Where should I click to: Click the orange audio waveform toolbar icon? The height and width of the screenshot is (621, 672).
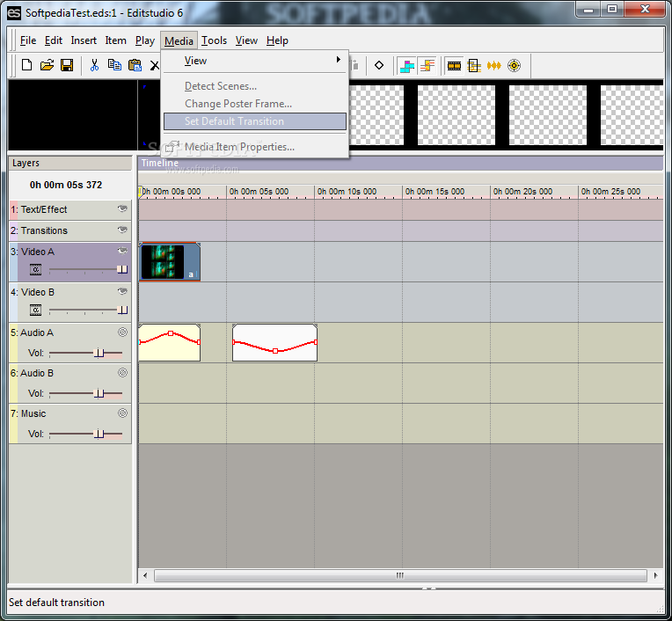tap(493, 66)
